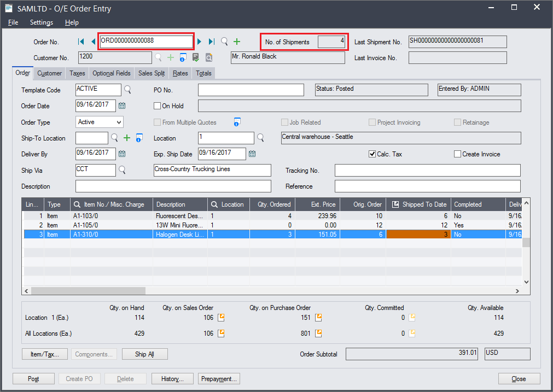Click the Close button at the bottom

click(519, 378)
